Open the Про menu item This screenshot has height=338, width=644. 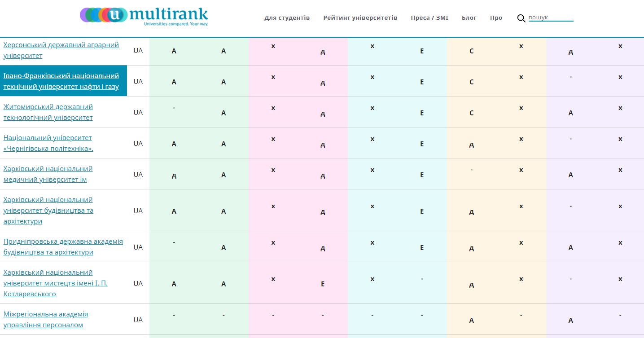(496, 18)
